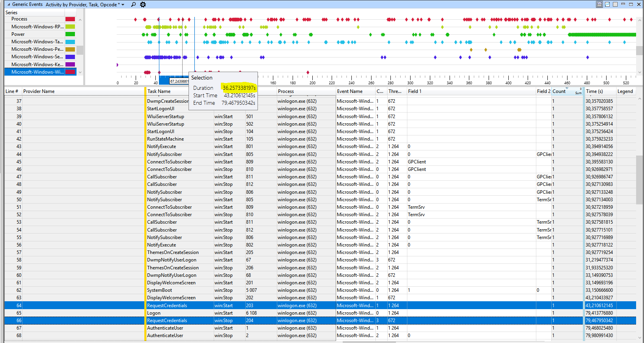Image resolution: width=644 pixels, height=343 pixels.
Task: Click the Count column header
Action: [x=559, y=91]
